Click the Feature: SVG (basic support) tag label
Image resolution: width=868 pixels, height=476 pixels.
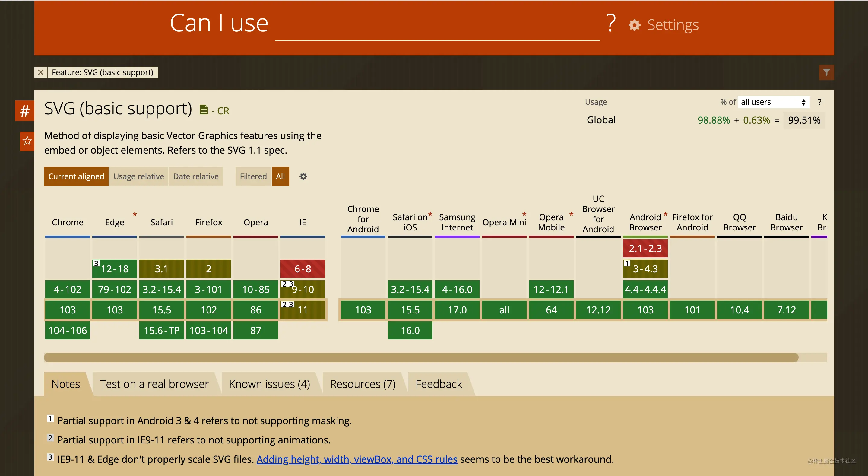point(103,72)
